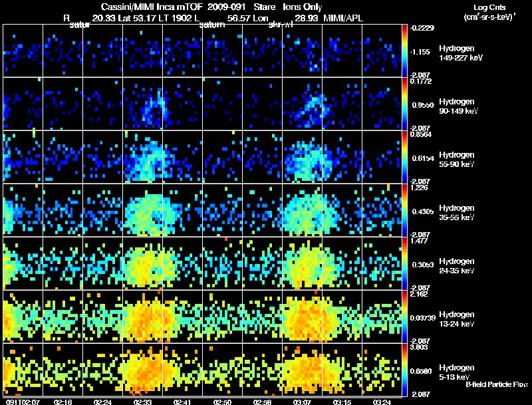532x405 pixels.
Task: Click the '02:58' time axis label
Action: [x=262, y=402]
